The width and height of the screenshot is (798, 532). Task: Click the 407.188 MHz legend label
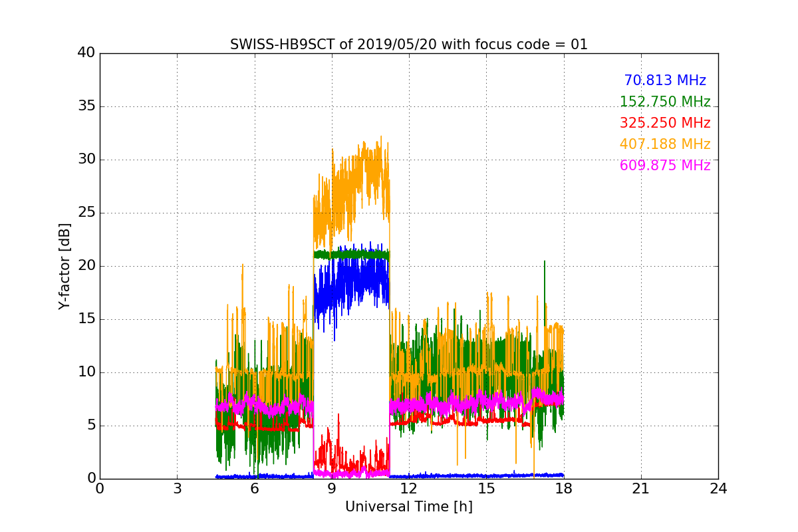click(665, 144)
